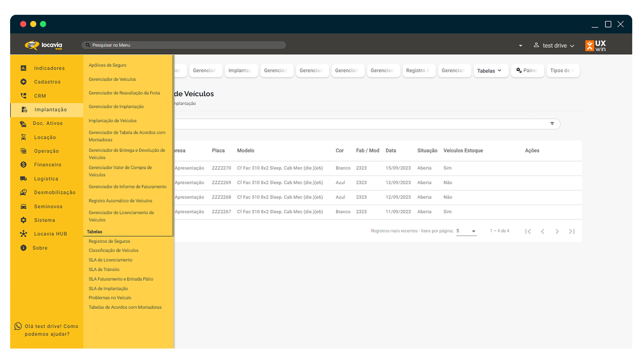Open Gerenciador de Licenciamento de Veículos
Viewport: 644px width, 362px height.
point(121,216)
